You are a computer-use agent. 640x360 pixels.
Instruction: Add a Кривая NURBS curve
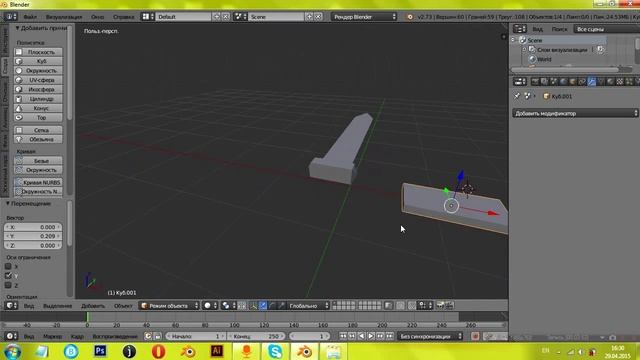(38, 182)
